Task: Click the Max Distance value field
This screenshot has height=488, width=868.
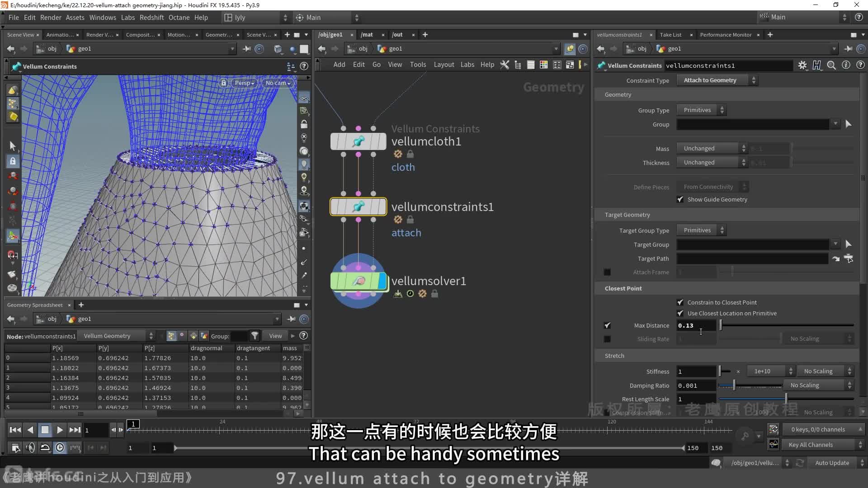Action: [696, 325]
